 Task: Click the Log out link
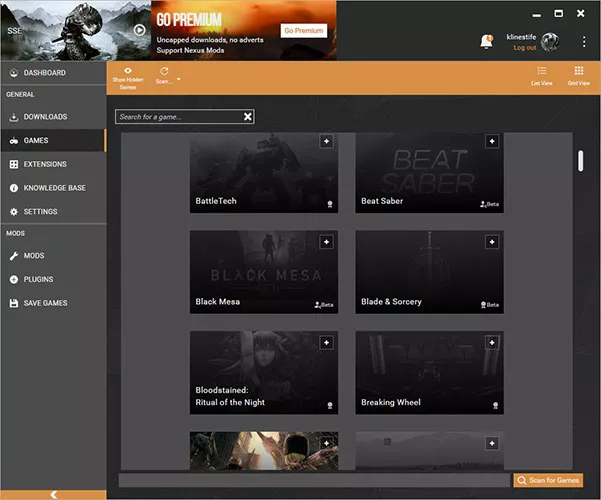pos(525,48)
